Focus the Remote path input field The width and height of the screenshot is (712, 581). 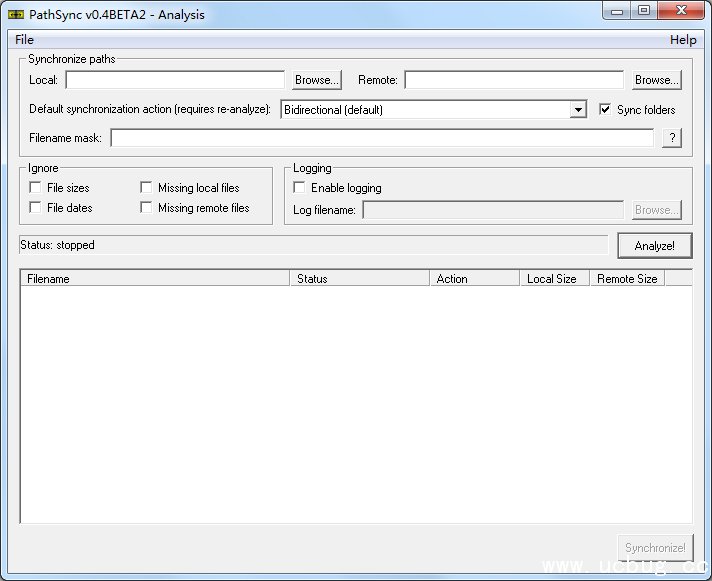[514, 80]
